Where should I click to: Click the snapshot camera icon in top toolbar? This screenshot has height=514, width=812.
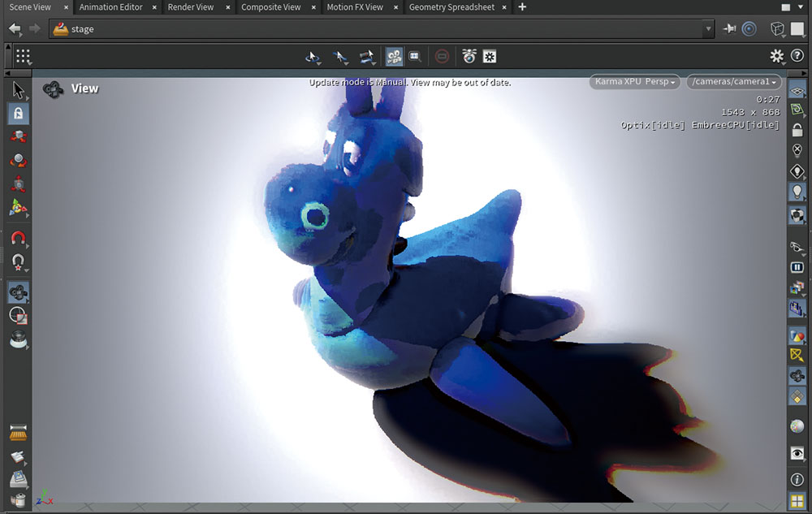pos(469,56)
